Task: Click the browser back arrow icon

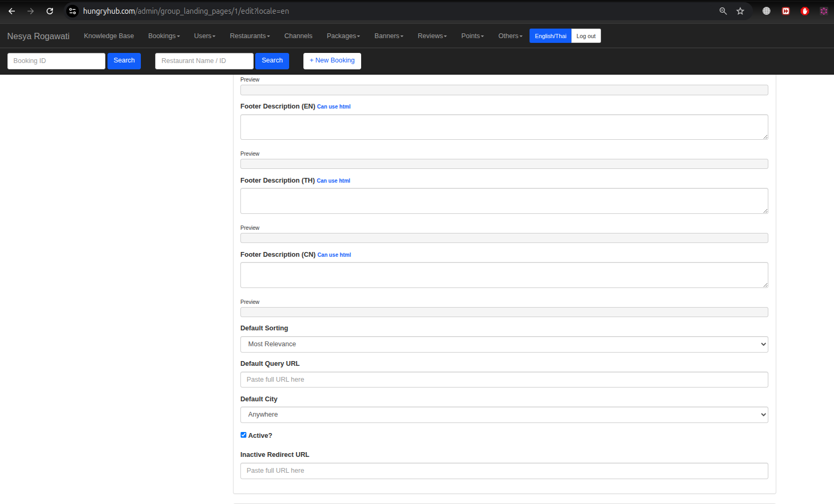Action: tap(12, 11)
